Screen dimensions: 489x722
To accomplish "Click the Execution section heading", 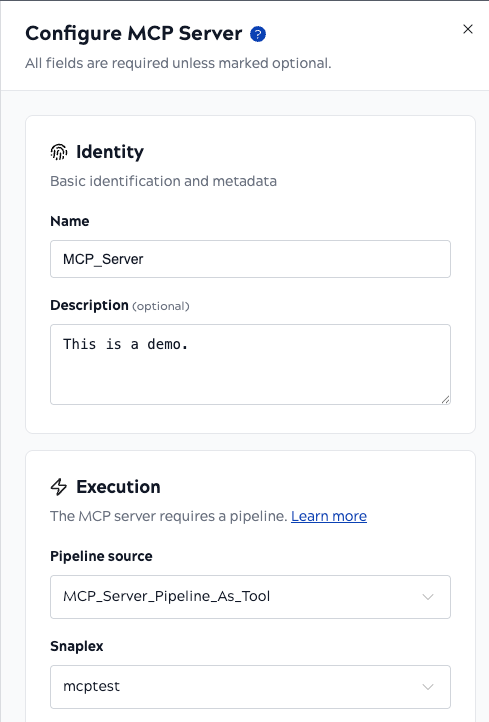I will (x=118, y=487).
